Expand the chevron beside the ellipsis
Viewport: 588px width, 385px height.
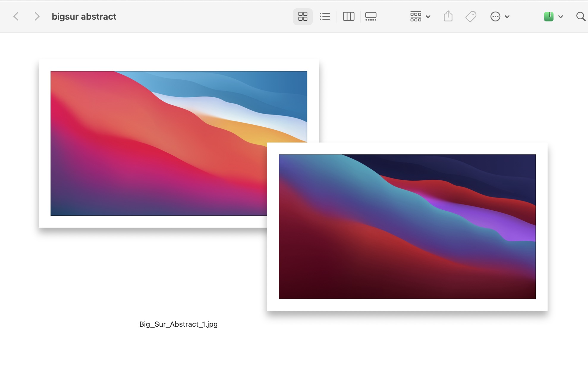pyautogui.click(x=507, y=17)
